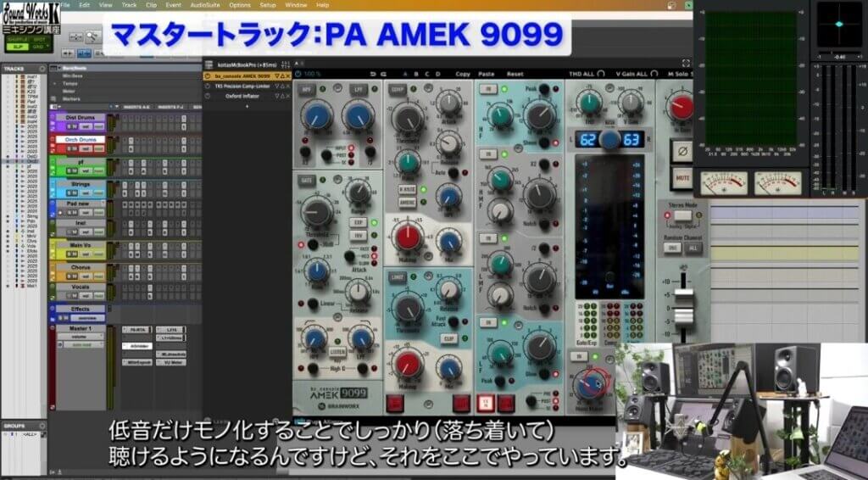Toggle the limiter CLIP button
This screenshot has width=868, height=480.
pyautogui.click(x=449, y=338)
